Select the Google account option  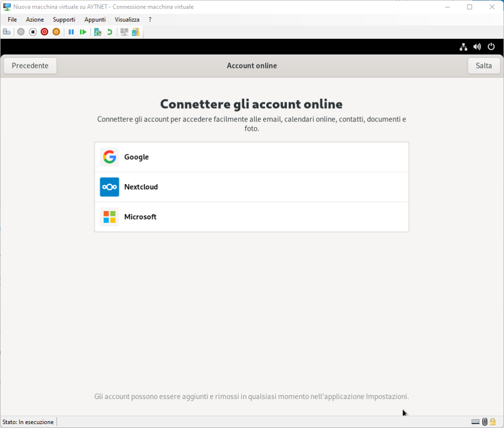pyautogui.click(x=252, y=157)
